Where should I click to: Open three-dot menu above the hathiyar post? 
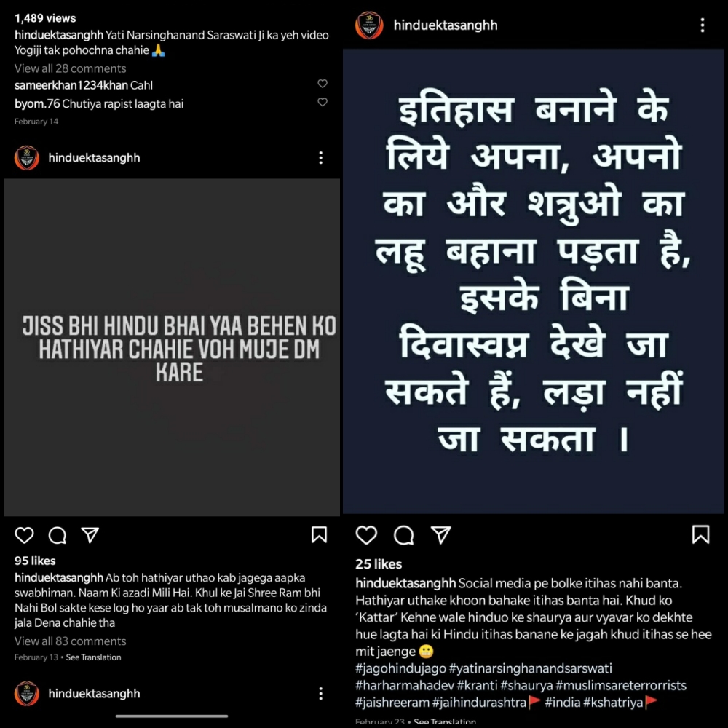[x=320, y=158]
